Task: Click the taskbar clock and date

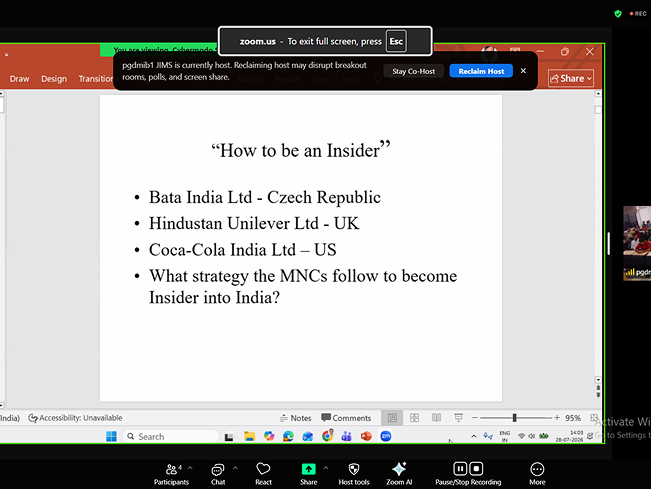Action: pos(569,436)
